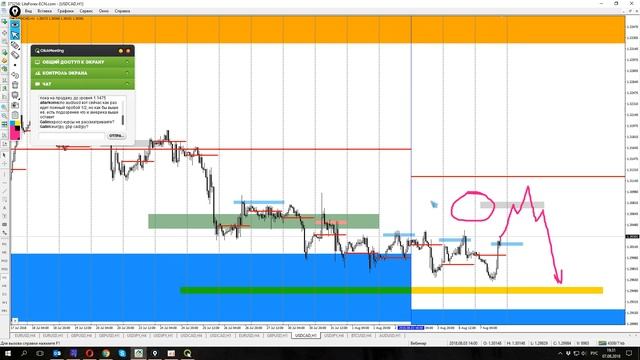The width and height of the screenshot is (640, 360).
Task: Pick the yellow color in drawing palette
Action: 18,124
